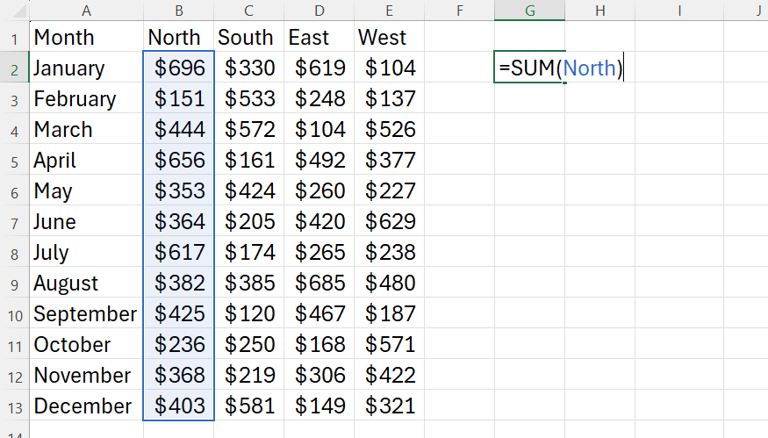Click the September West value $187
The width and height of the screenshot is (768, 438).
pyautogui.click(x=389, y=313)
